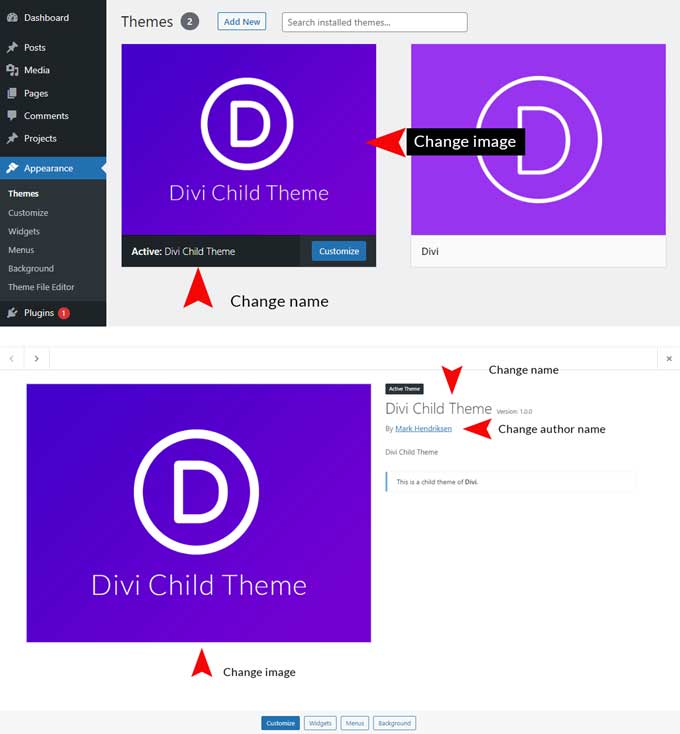Screen dimensions: 680x734
Task: Click the red Plugins update badge
Action: [64, 313]
